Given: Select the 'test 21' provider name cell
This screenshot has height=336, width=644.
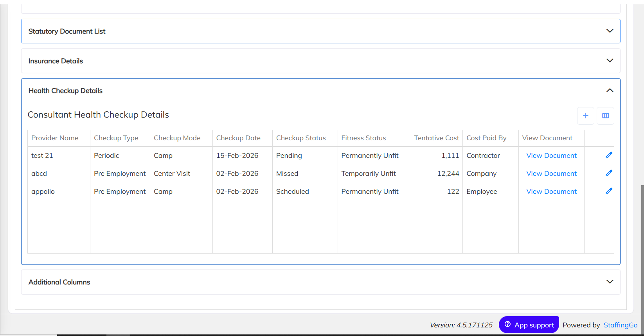Looking at the screenshot, I should (x=59, y=155).
